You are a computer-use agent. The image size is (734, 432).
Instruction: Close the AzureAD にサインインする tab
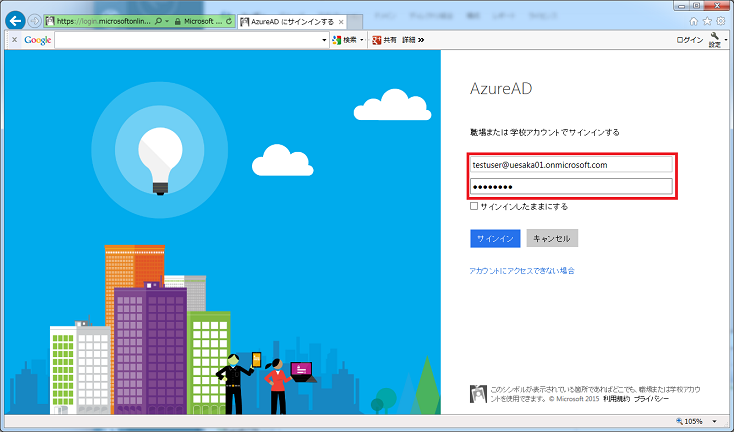341,22
